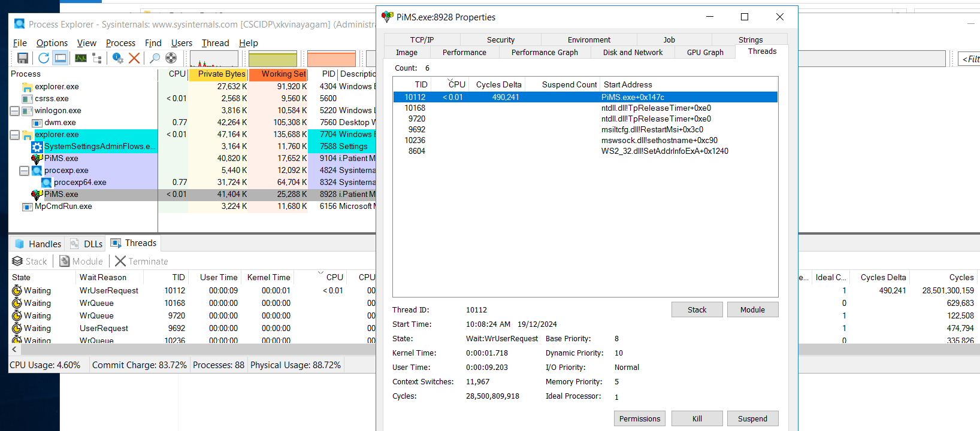Collapse the winlogon.exe tree node
980x431 pixels.
click(x=14, y=111)
